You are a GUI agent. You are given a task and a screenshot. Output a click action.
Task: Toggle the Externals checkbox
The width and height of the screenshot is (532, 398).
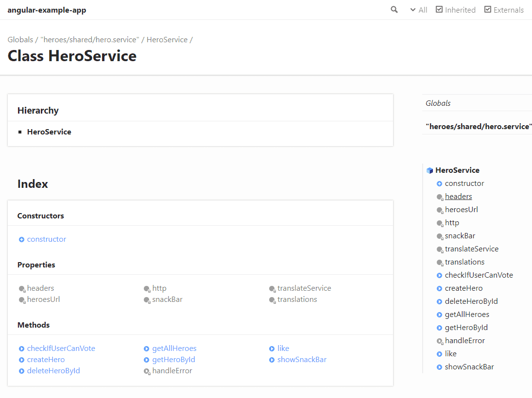[x=488, y=10]
